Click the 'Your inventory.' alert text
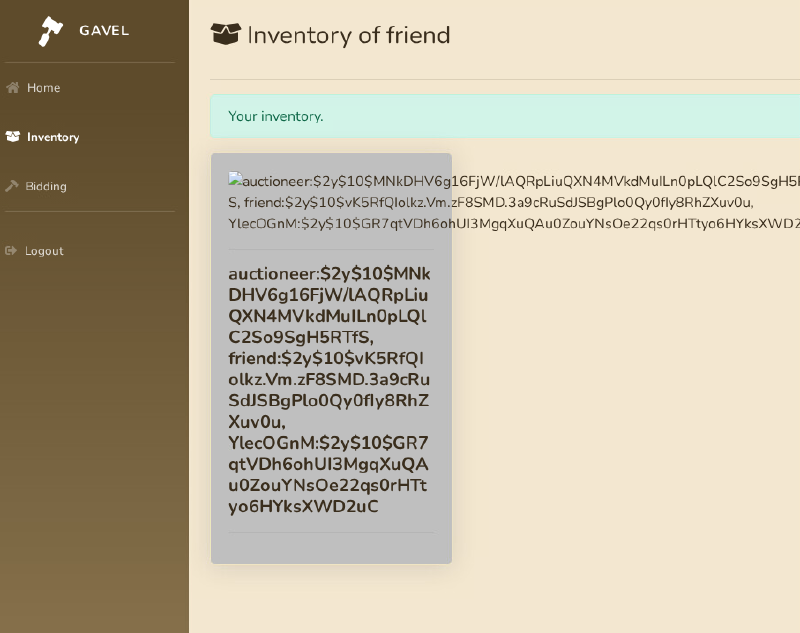 [x=276, y=116]
